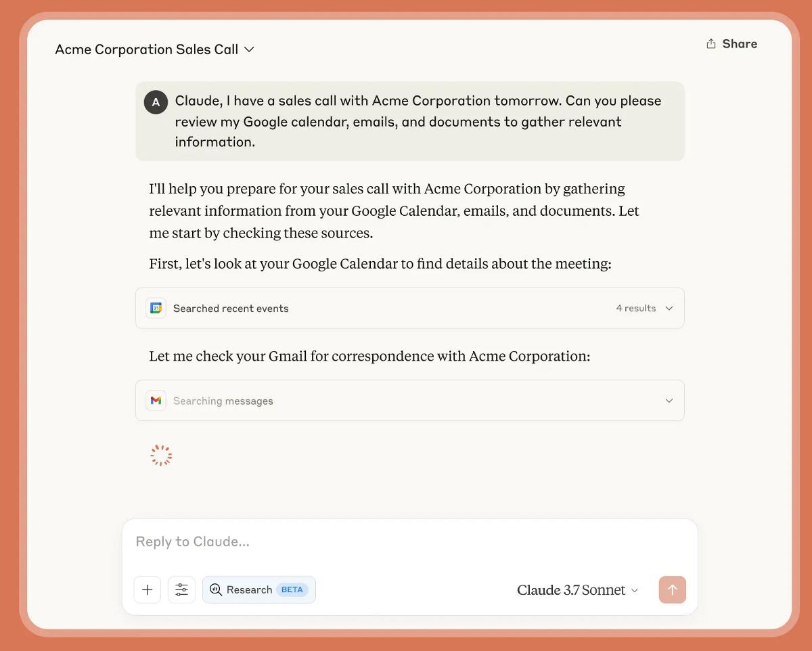Expand the 4 results chevron
This screenshot has height=651, width=812.
[x=669, y=308]
